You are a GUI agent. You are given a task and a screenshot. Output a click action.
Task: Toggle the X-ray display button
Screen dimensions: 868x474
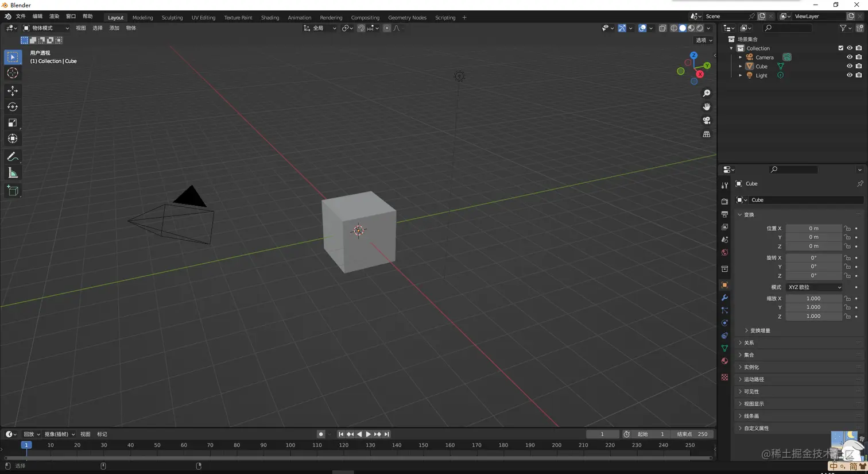(x=662, y=28)
